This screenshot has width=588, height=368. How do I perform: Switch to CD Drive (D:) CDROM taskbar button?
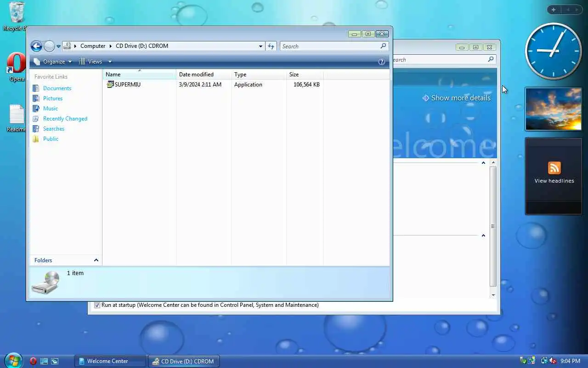pyautogui.click(x=184, y=361)
